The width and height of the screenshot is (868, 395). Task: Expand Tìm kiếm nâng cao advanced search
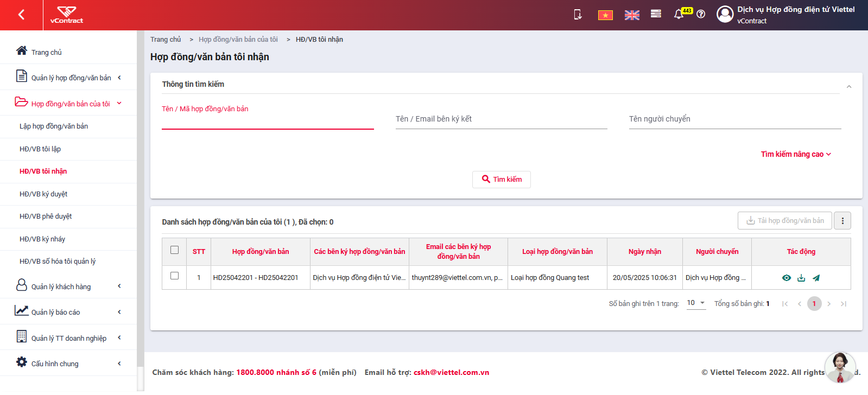[x=796, y=154]
